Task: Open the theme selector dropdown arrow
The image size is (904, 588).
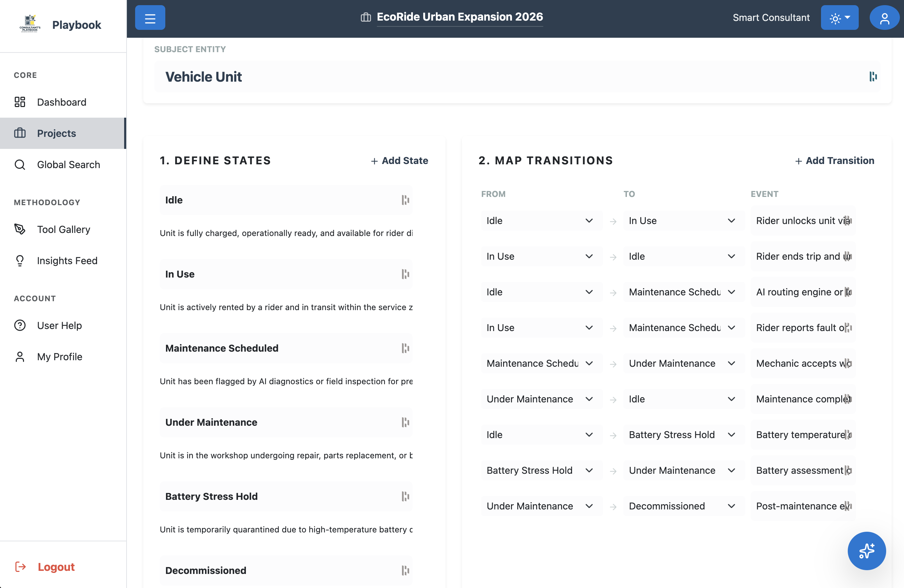Action: tap(848, 17)
